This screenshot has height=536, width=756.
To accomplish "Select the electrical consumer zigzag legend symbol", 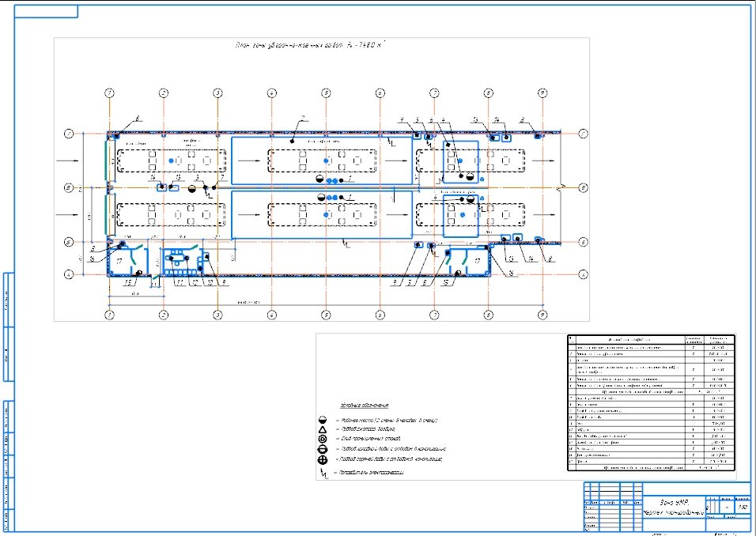I will point(323,474).
